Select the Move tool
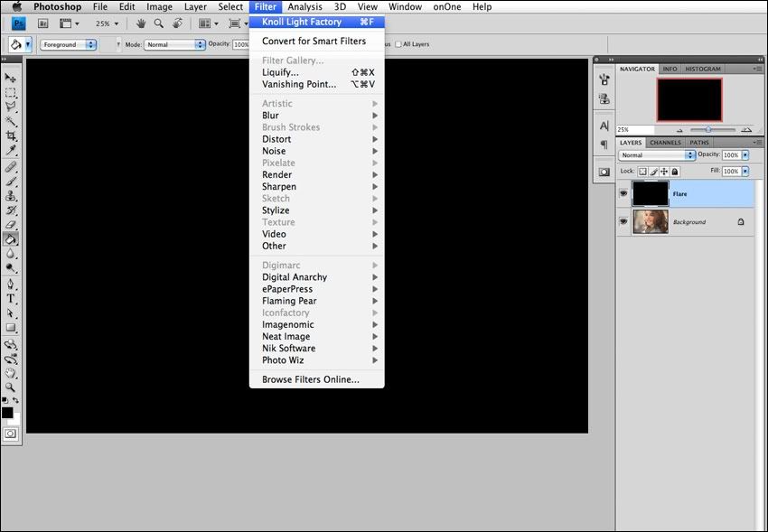 point(10,78)
